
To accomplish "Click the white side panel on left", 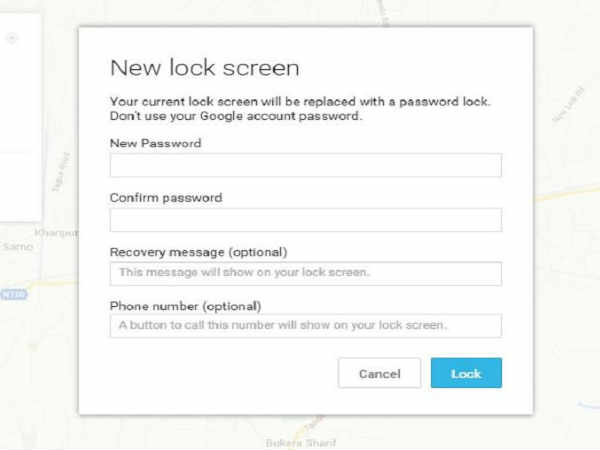I will [x=20, y=117].
